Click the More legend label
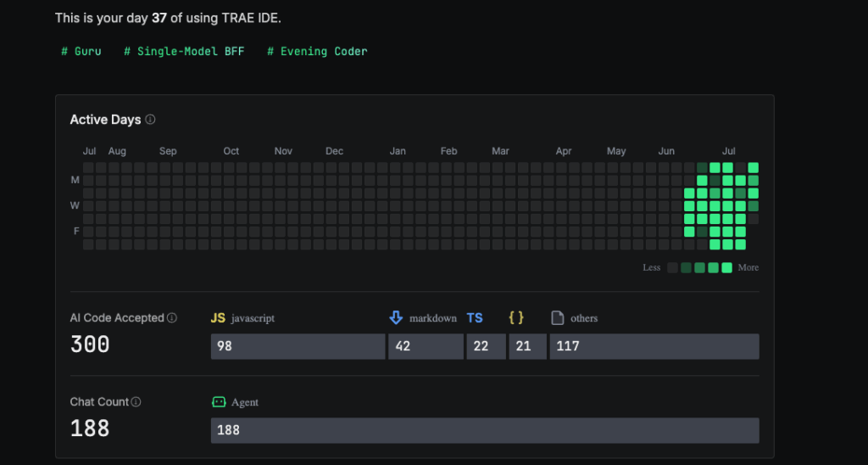This screenshot has width=868, height=465. click(x=748, y=267)
